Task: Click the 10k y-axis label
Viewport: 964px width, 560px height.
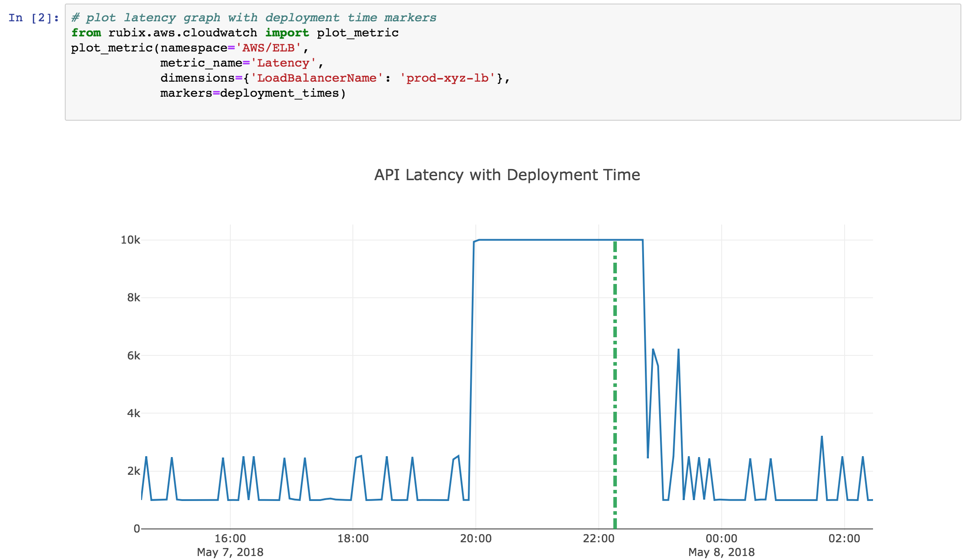Action: click(130, 240)
